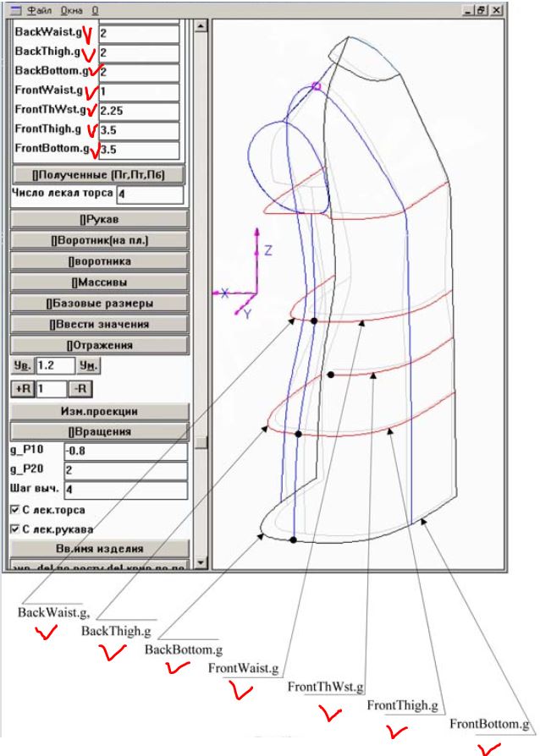Click the Вв.имя изделия button
The width and height of the screenshot is (540, 756).
[99, 548]
